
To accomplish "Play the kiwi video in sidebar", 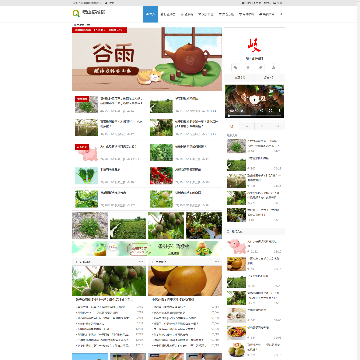I will coord(254,99).
